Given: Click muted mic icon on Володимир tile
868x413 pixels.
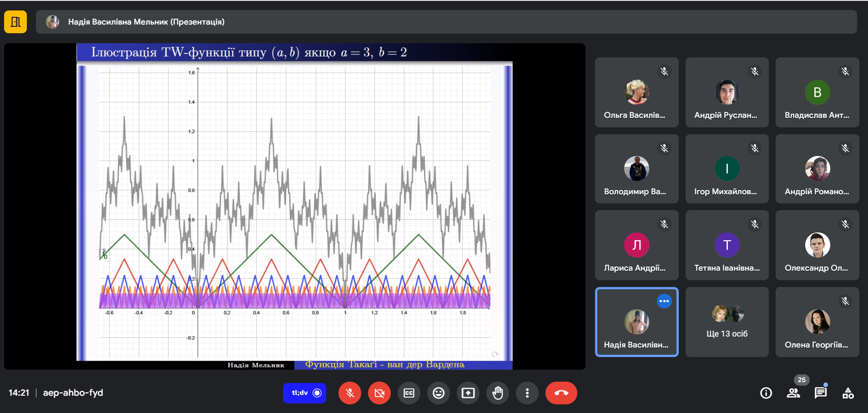Looking at the screenshot, I should pyautogui.click(x=664, y=148).
